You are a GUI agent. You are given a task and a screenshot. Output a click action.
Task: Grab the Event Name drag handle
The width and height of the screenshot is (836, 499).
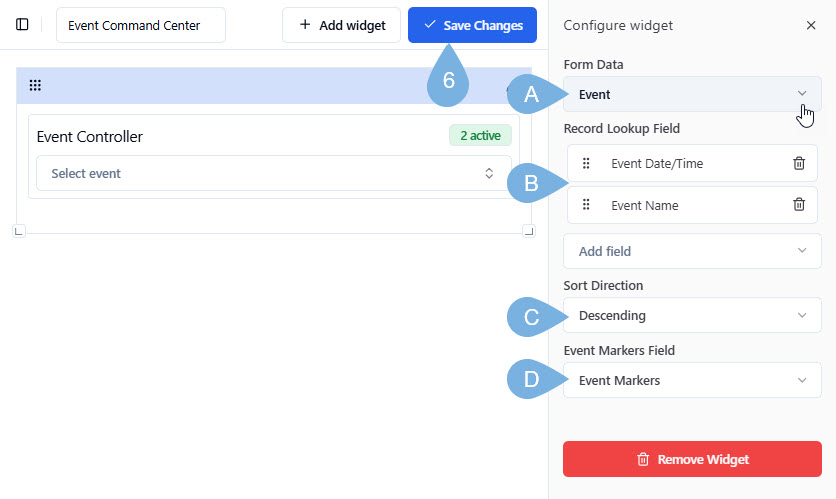[x=587, y=205]
